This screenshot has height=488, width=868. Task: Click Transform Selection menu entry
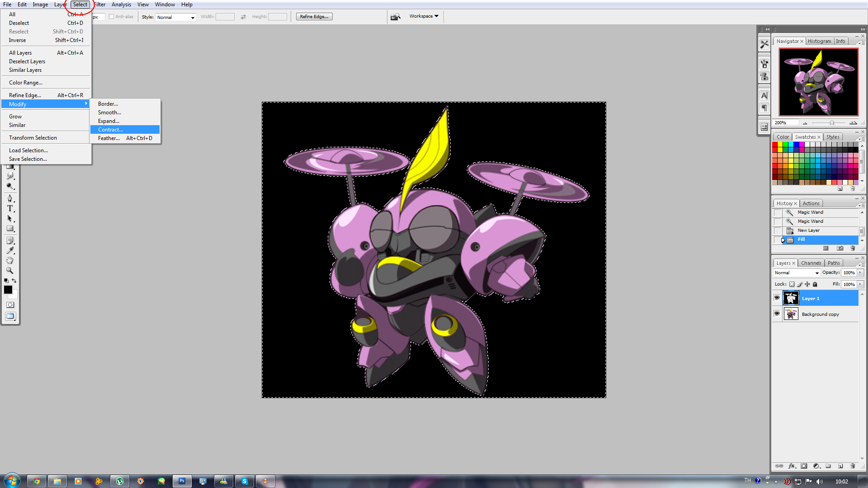click(x=46, y=138)
